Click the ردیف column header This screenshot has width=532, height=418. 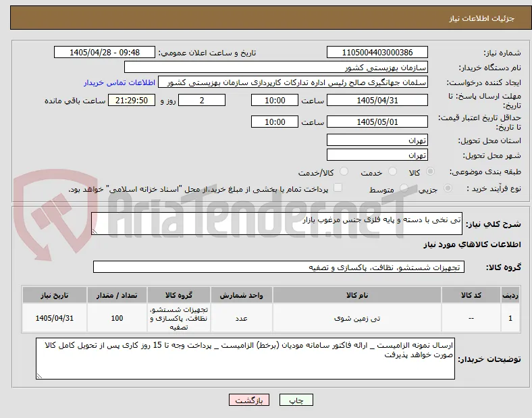pyautogui.click(x=510, y=295)
